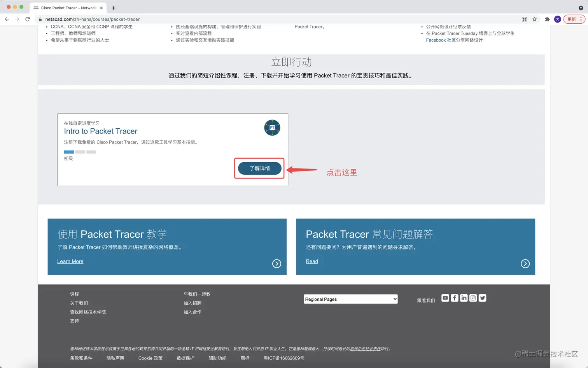Screen dimensions: 588x368
Task: Click arrow circle in 使用 Packet Tracer 教学 card
Action: click(276, 264)
